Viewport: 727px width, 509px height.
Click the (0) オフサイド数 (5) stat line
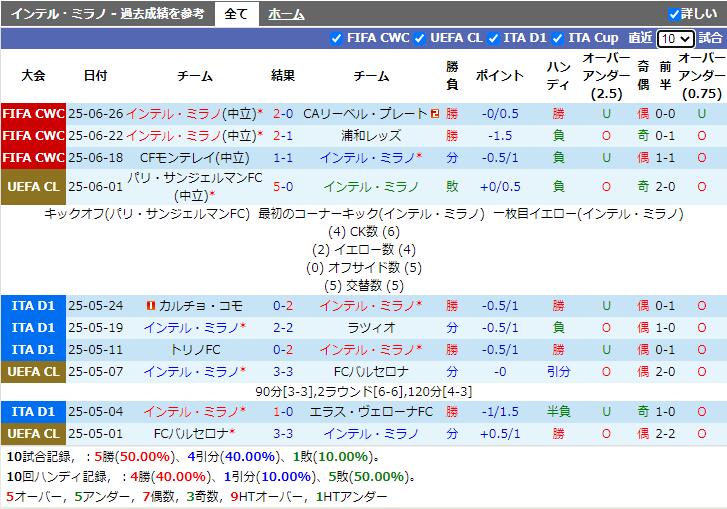click(364, 268)
